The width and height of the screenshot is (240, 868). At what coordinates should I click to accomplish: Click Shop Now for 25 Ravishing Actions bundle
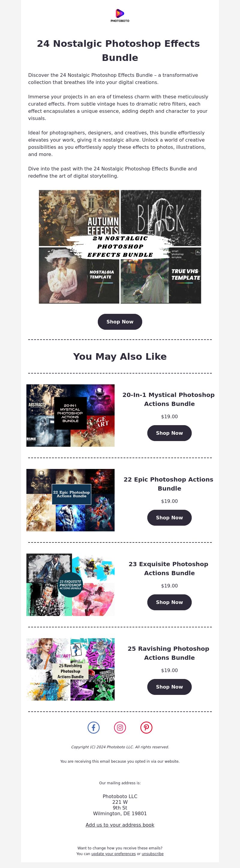click(169, 687)
